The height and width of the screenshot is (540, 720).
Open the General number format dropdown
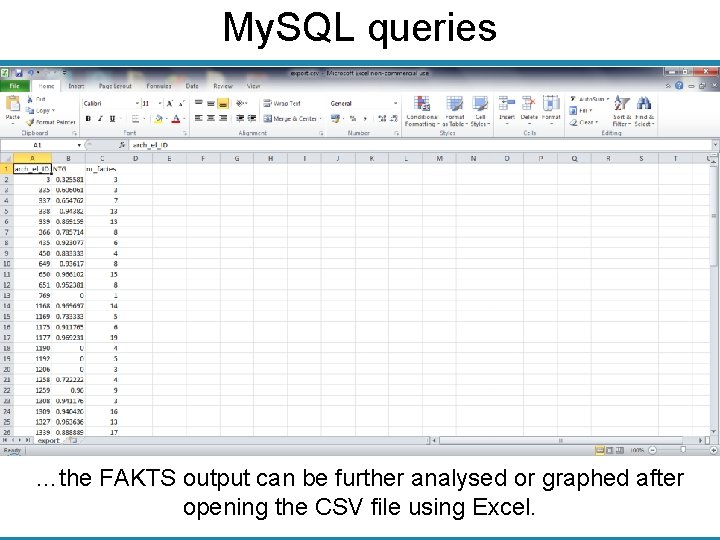(395, 104)
